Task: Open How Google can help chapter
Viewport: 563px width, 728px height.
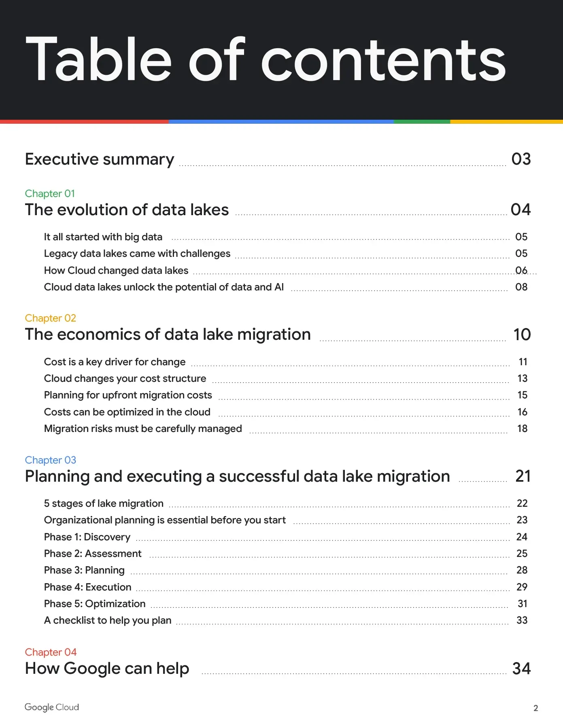Action: click(x=107, y=669)
